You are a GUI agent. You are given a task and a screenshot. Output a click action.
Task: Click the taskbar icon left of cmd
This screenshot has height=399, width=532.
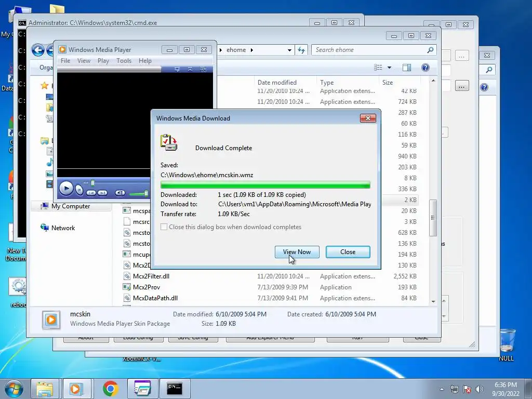click(142, 389)
